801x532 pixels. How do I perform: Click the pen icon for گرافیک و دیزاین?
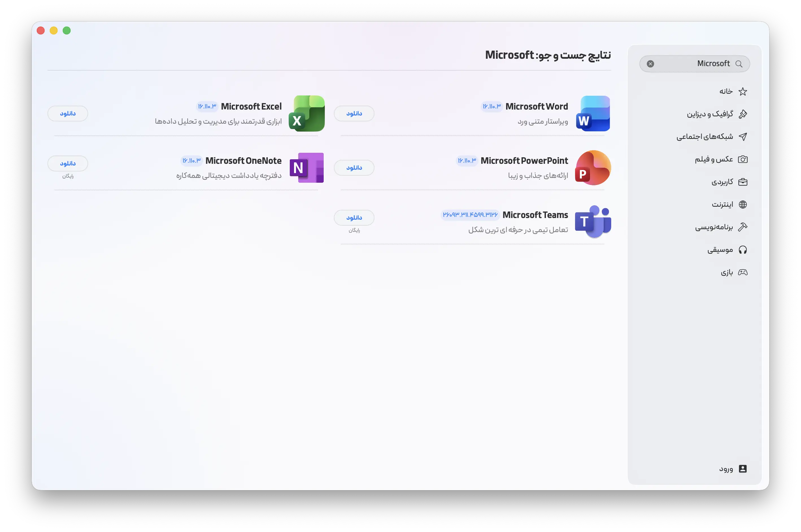(x=743, y=114)
